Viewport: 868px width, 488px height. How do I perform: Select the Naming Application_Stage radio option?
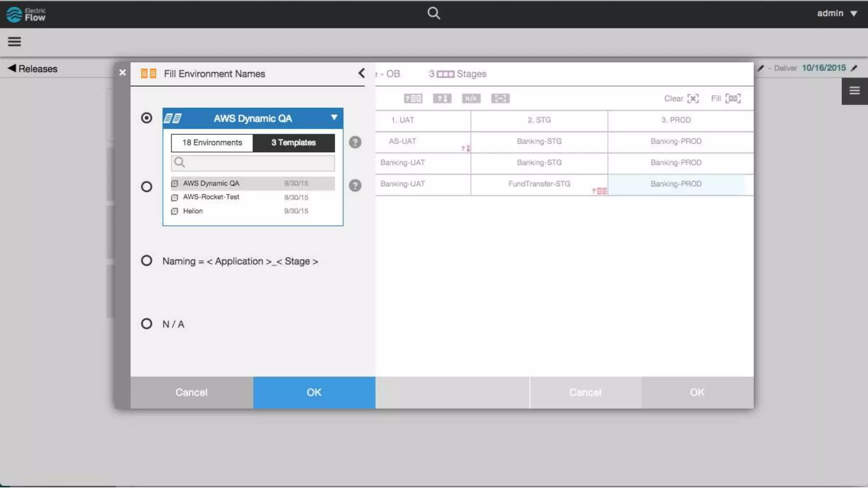point(147,261)
